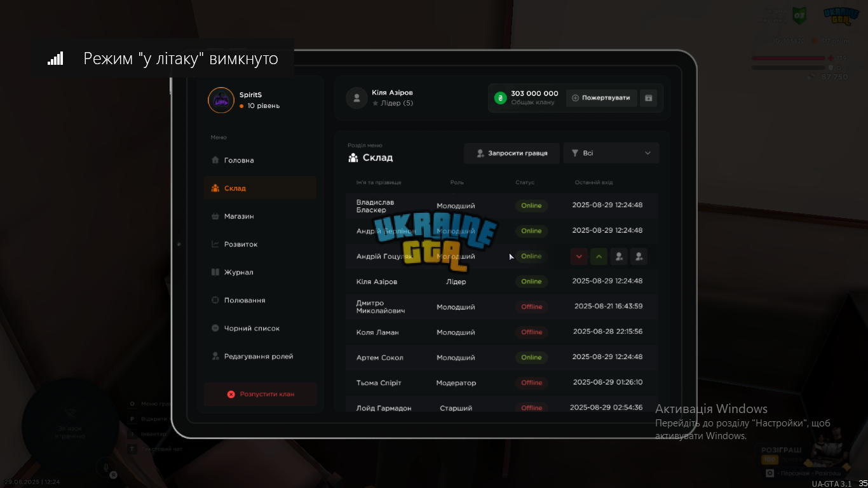Click the dropdown chevron in the Всі filter

[648, 153]
